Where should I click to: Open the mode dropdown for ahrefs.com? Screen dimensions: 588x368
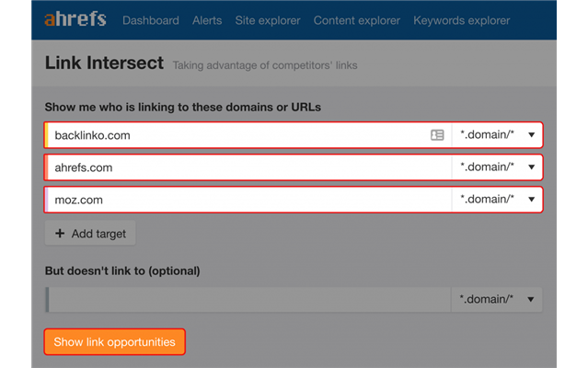[x=497, y=167]
